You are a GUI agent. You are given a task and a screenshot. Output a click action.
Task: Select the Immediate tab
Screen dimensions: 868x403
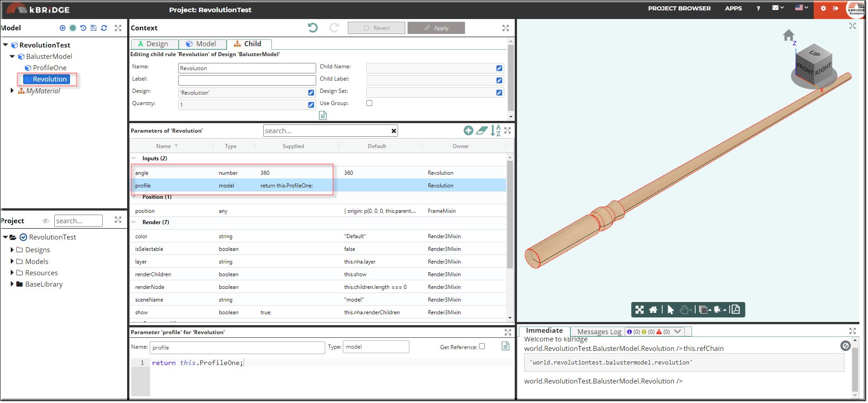[x=545, y=331]
